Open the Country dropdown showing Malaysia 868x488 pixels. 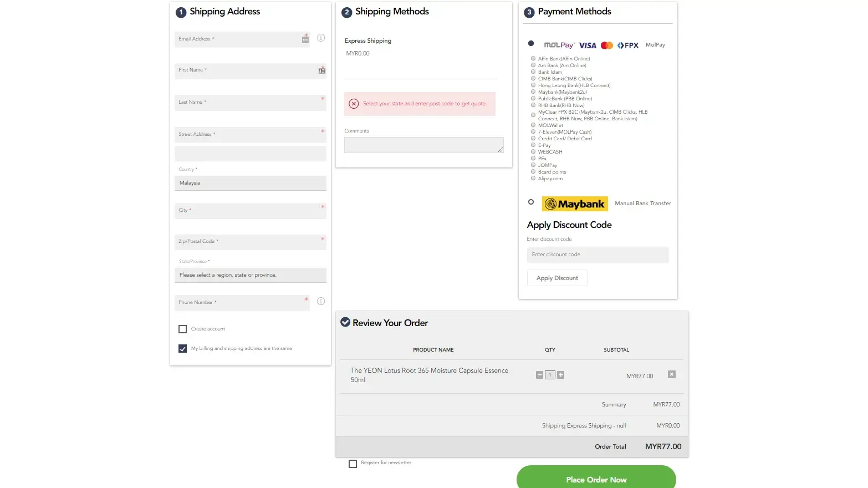tap(250, 182)
